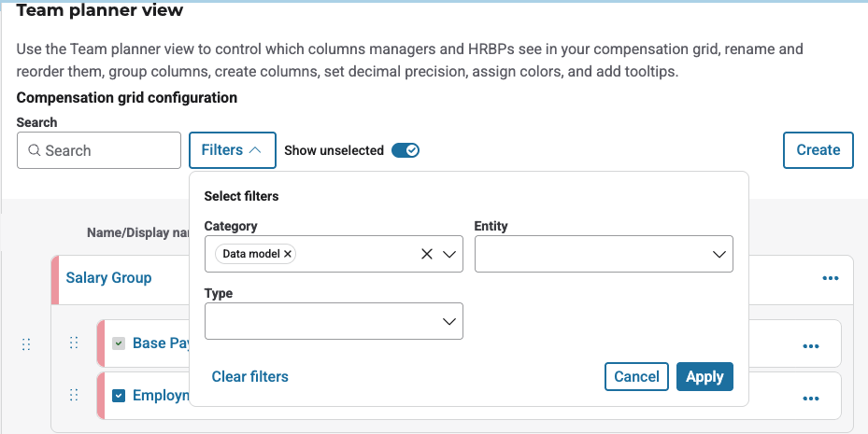Cancel the filter selection
This screenshot has width=868, height=434.
(636, 377)
